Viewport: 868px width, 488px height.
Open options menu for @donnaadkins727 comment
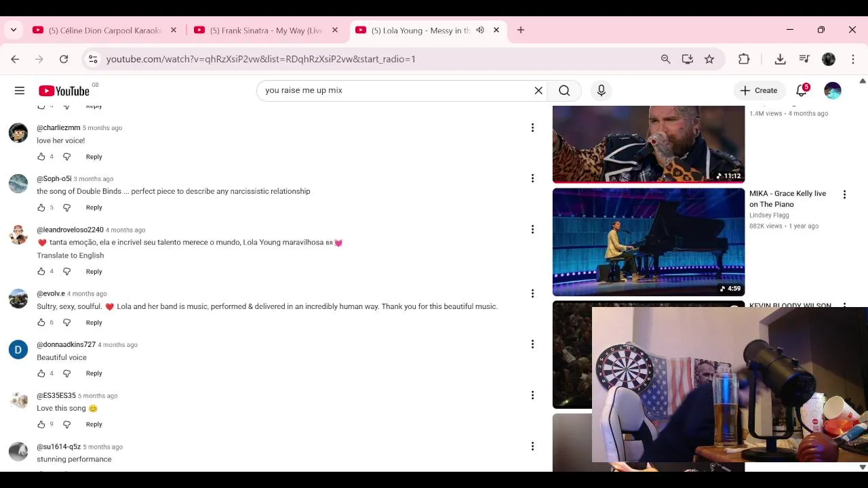coord(532,344)
